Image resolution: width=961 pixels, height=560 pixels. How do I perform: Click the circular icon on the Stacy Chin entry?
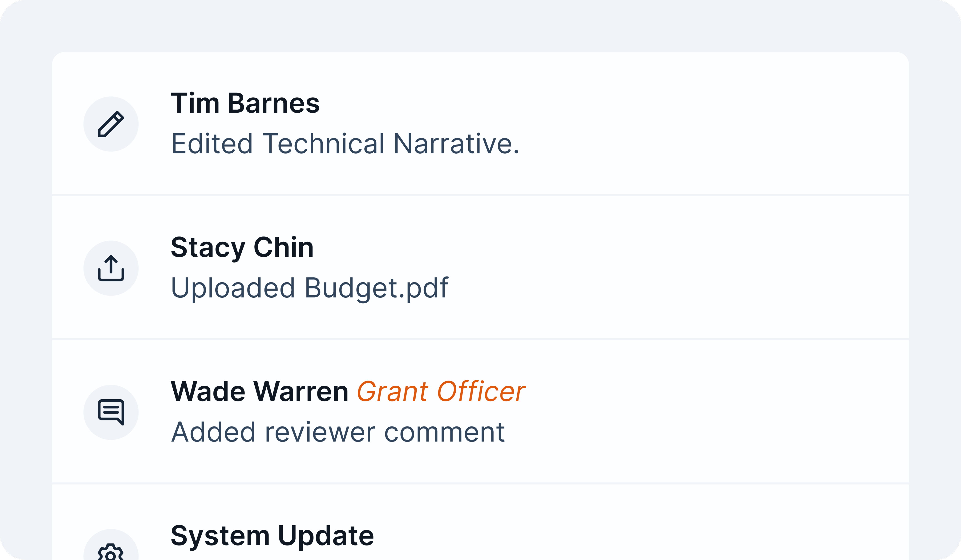point(111,268)
